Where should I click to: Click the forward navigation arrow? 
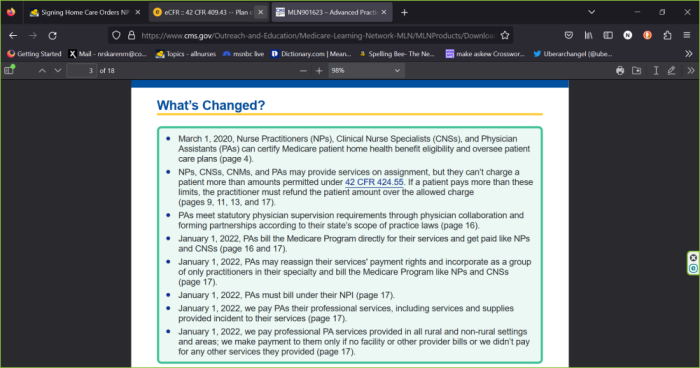(33, 35)
